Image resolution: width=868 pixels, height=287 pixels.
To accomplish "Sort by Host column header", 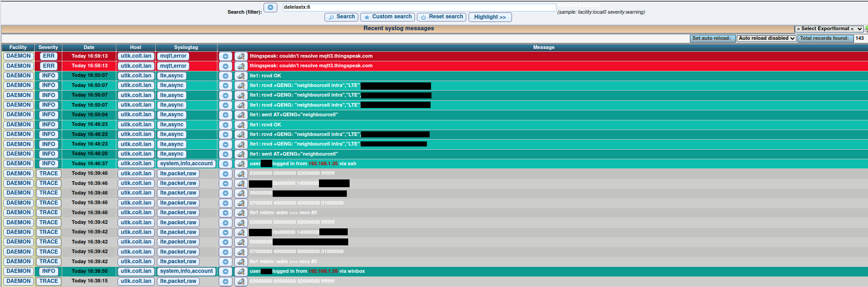I will coord(135,47).
